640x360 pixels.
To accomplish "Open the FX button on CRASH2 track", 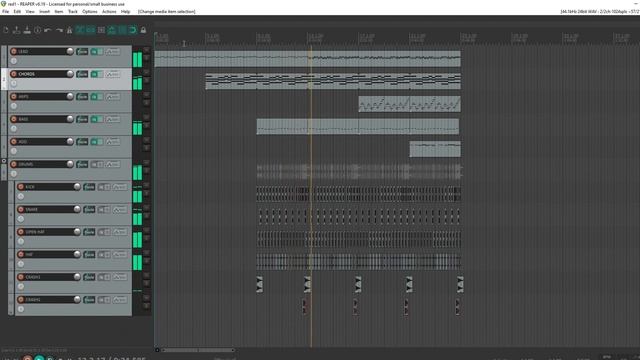I will (x=89, y=300).
